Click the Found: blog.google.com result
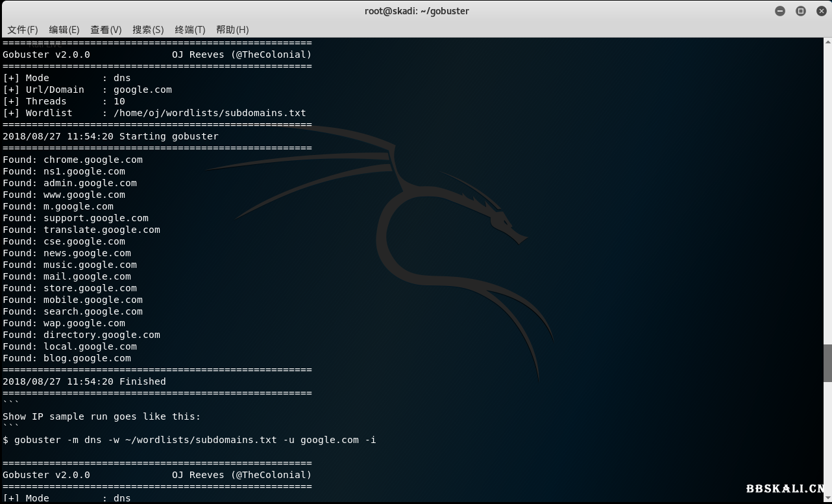This screenshot has width=832, height=504. coord(67,358)
